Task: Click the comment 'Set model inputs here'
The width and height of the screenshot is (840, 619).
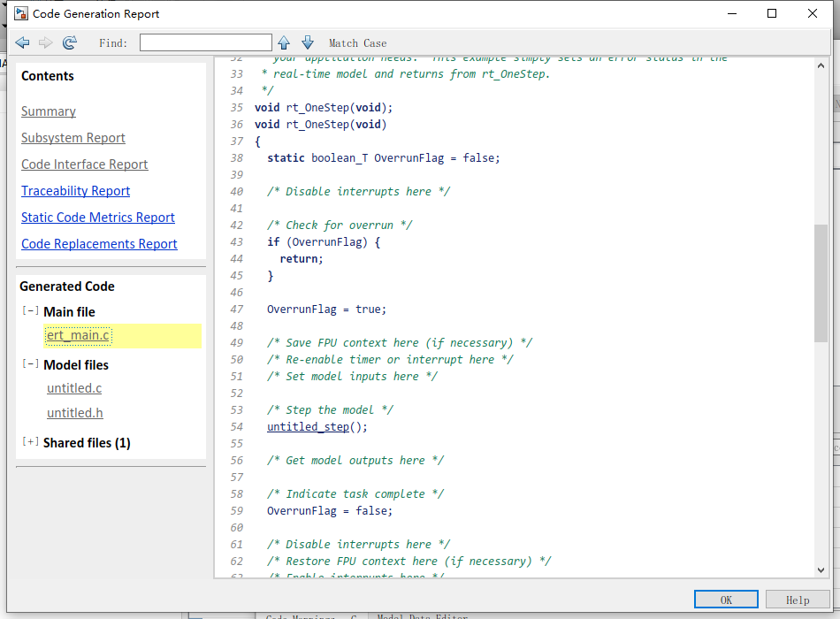Action: tap(352, 376)
